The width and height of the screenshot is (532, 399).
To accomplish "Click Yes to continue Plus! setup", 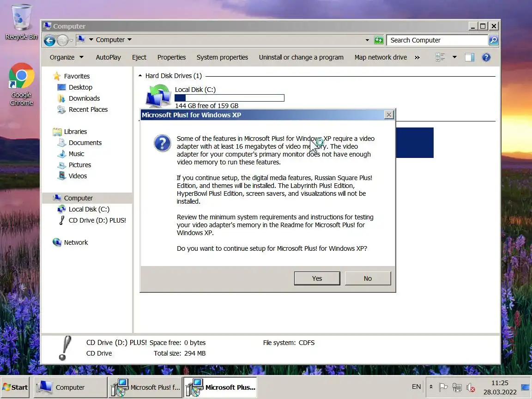I will click(317, 278).
